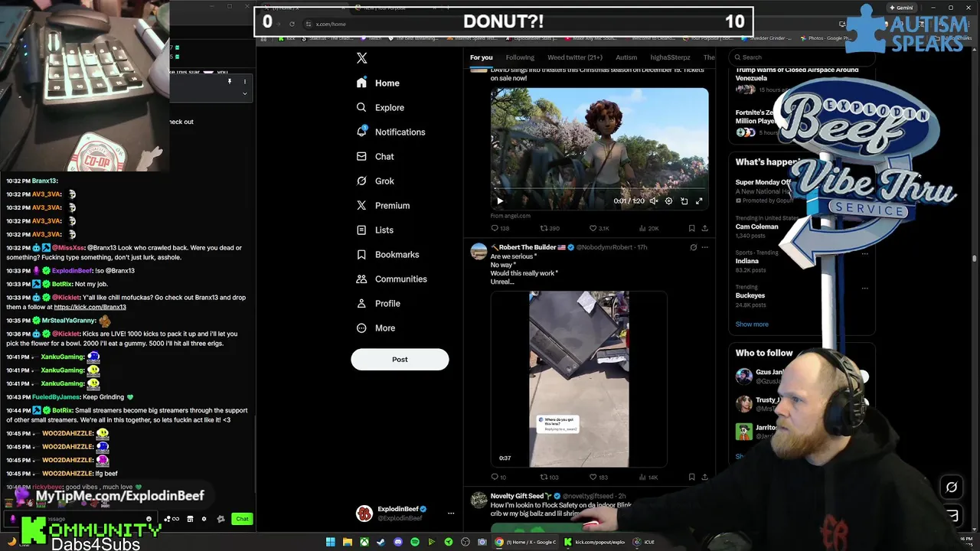Open Grok in the X sidebar
The width and height of the screenshot is (980, 551).
[375, 181]
